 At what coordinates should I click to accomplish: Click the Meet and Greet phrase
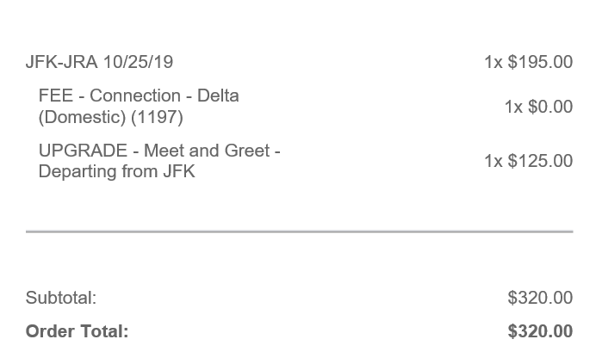click(x=207, y=151)
